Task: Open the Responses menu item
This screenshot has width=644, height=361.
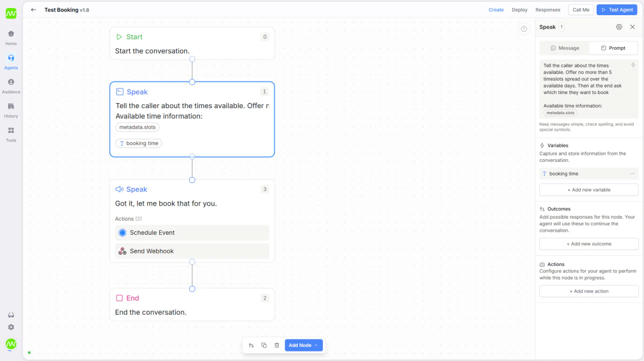Action: coord(547,10)
